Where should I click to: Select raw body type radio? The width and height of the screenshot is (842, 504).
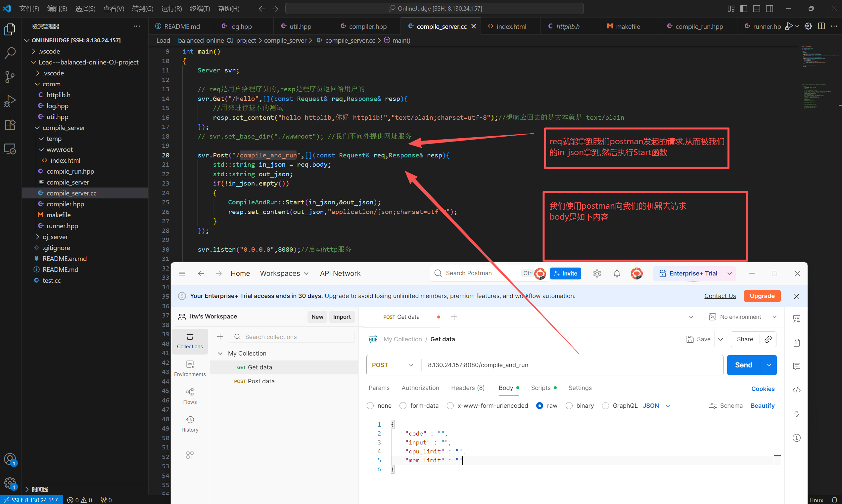(x=539, y=405)
